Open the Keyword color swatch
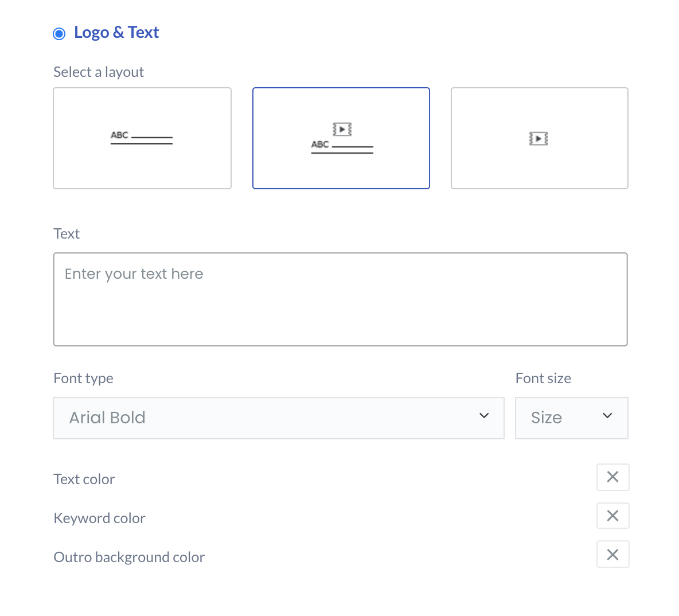 [612, 516]
